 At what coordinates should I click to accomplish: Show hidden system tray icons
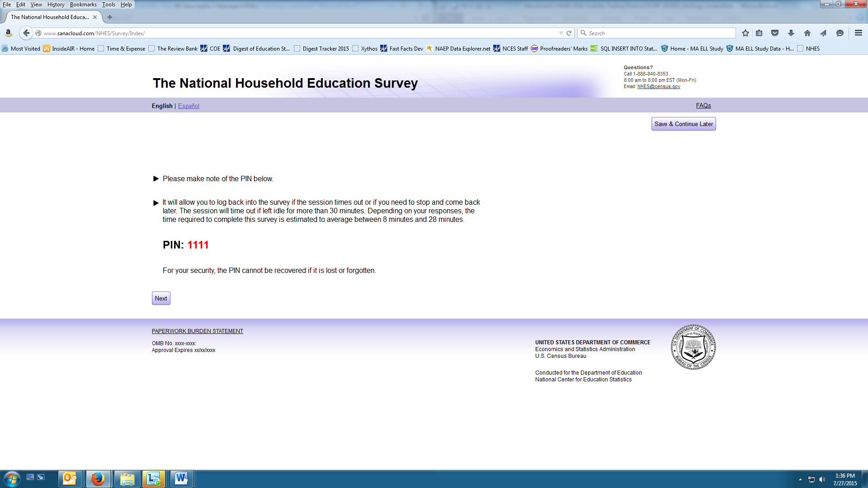[x=800, y=479]
